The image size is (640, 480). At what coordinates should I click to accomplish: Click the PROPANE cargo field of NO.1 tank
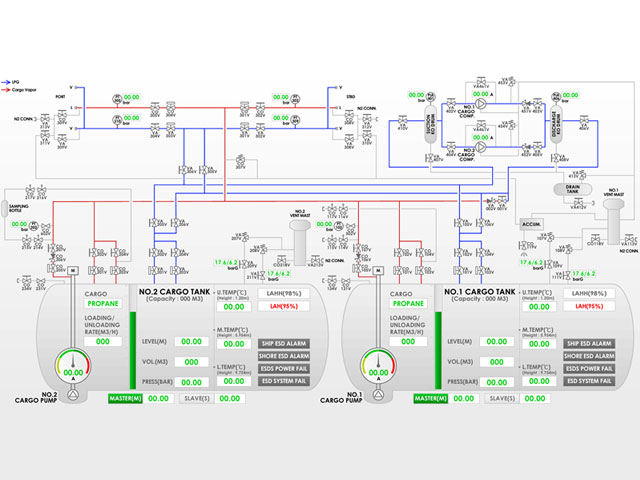(x=408, y=304)
